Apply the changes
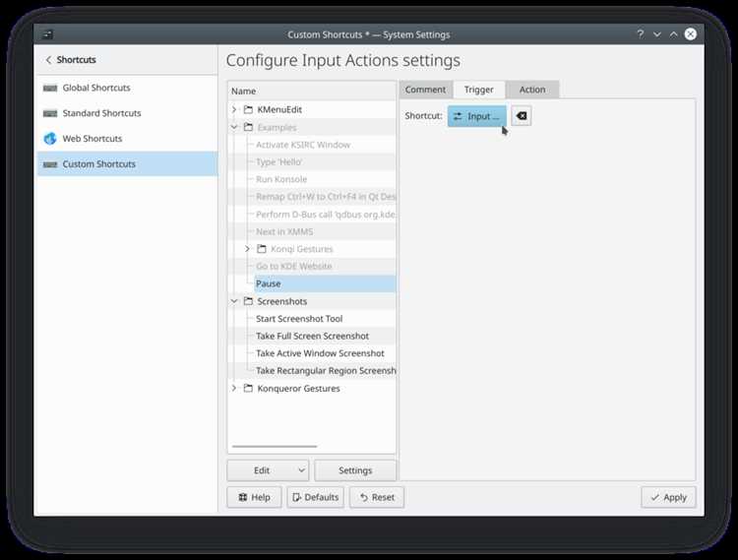The image size is (738, 560). click(668, 497)
